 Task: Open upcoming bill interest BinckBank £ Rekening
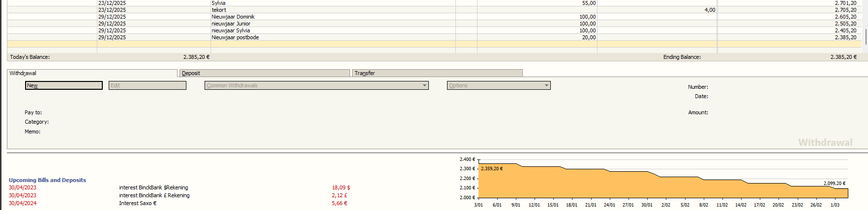coord(154,195)
